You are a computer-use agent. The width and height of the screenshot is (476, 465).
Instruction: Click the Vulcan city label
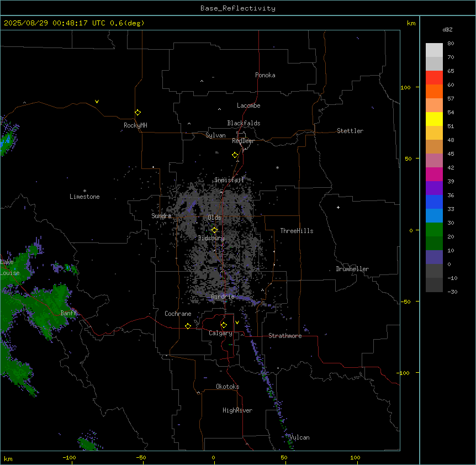coord(300,437)
